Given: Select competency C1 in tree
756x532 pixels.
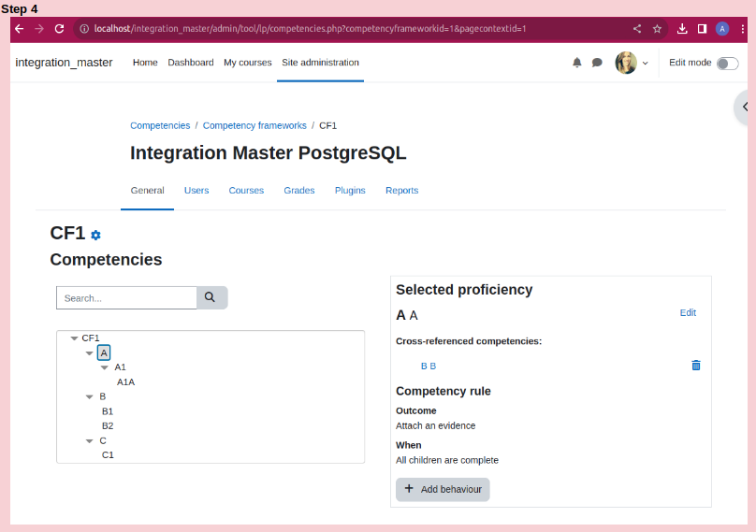Looking at the screenshot, I should click(108, 455).
